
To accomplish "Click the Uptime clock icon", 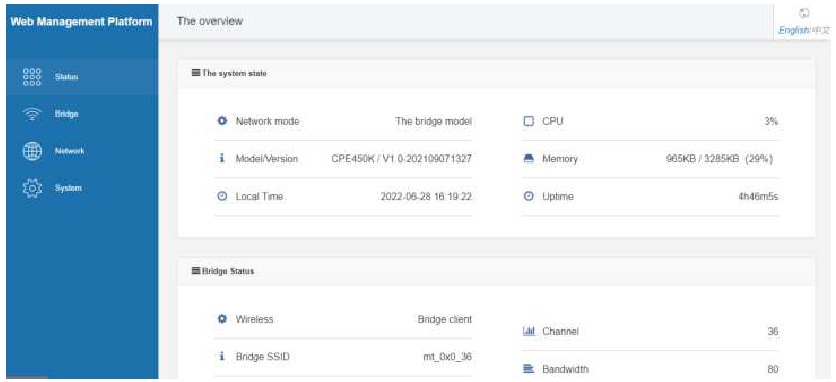I will pyautogui.click(x=528, y=196).
